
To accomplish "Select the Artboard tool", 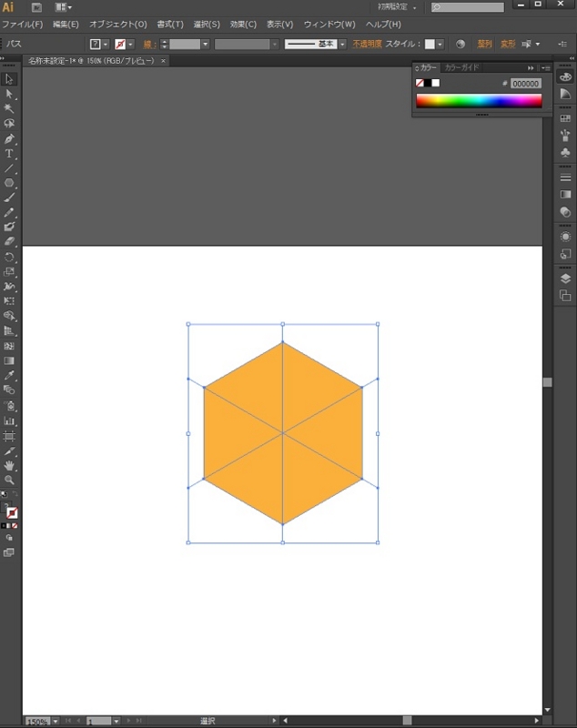I will (x=9, y=436).
